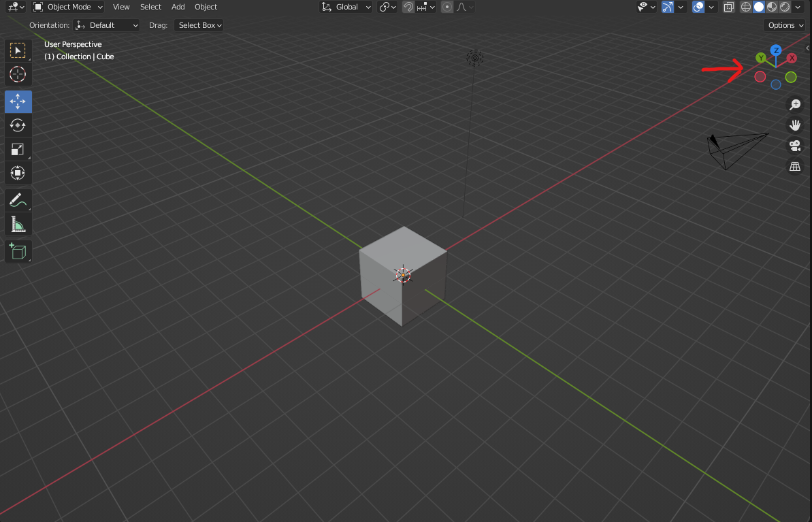Screen dimensions: 812x522
Task: Toggle camera view with the camera icon
Action: 794,146
